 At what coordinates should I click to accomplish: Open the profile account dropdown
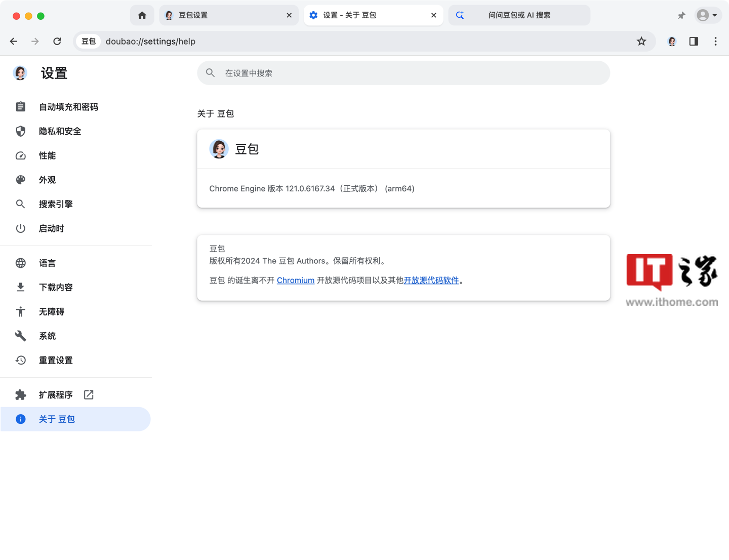coord(707,15)
